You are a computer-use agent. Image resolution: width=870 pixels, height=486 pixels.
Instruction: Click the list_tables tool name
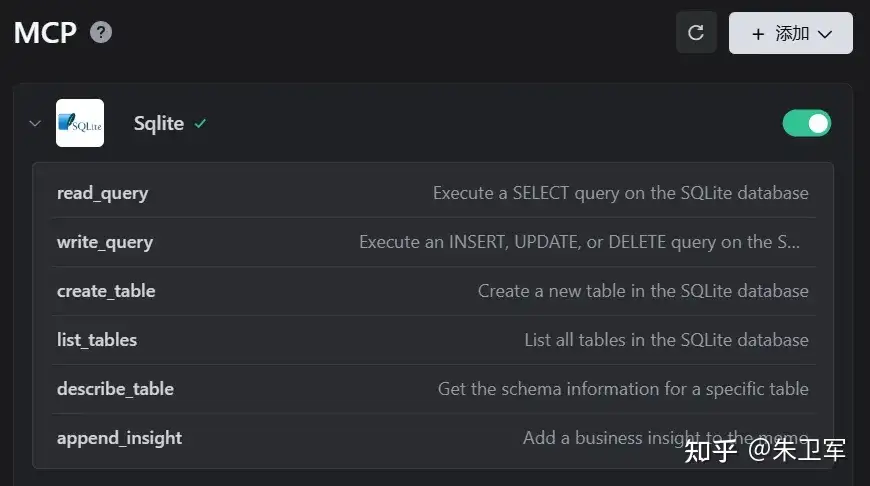[97, 340]
